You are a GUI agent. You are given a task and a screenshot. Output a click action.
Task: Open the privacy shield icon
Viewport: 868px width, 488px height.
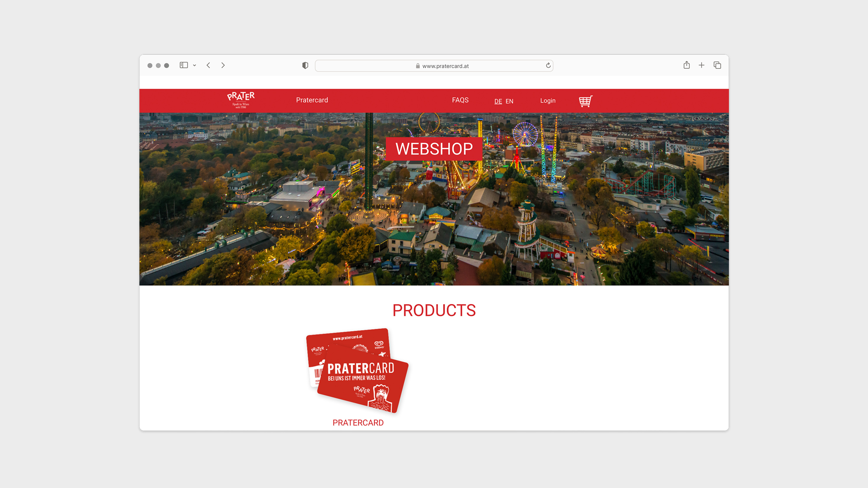coord(305,65)
